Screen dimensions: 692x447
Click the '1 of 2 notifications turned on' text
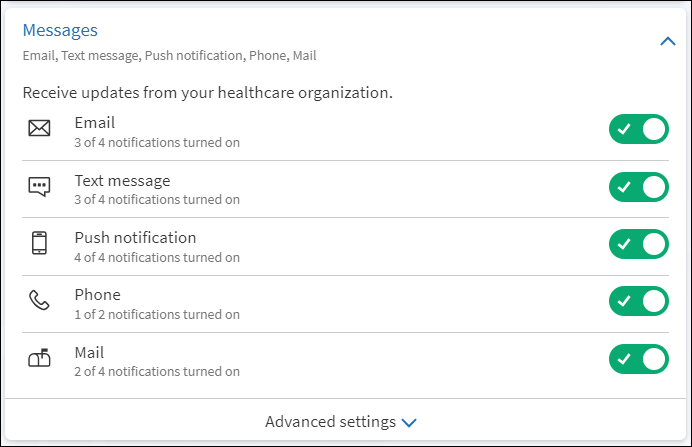pos(157,314)
